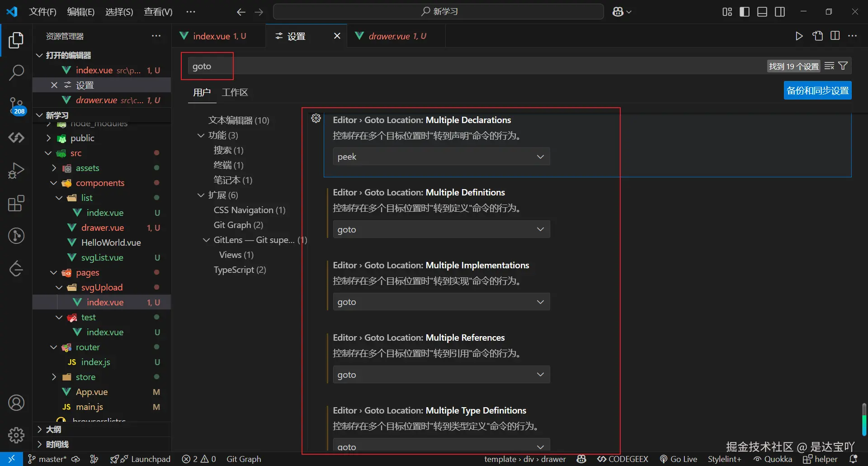The image size is (868, 466).
Task: Open the Multiple Definitions goto dropdown
Action: [x=441, y=229]
